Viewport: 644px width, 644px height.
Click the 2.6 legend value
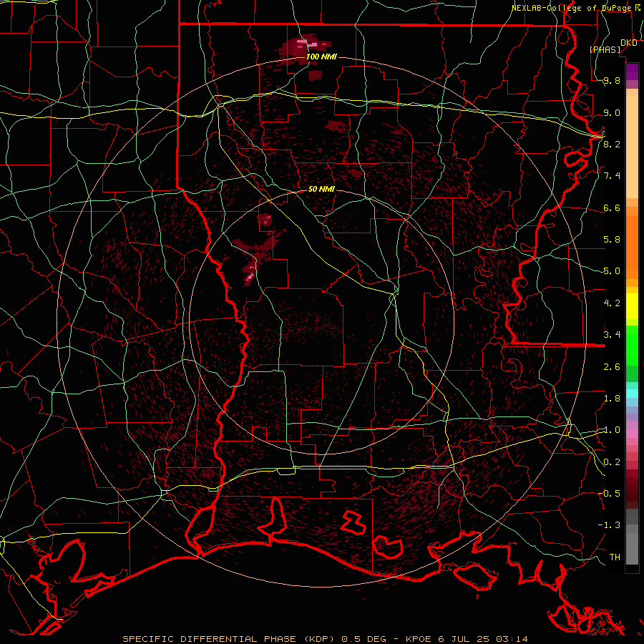612,367
